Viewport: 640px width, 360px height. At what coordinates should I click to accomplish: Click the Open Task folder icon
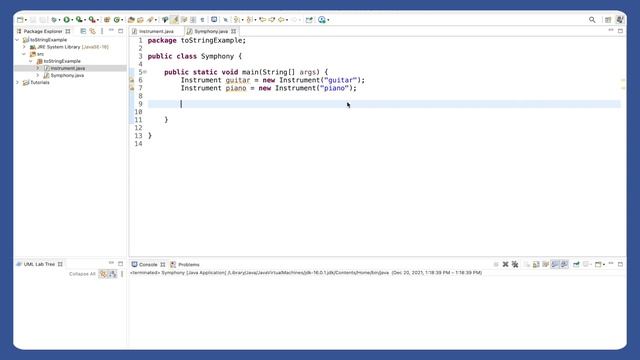pos(140,20)
